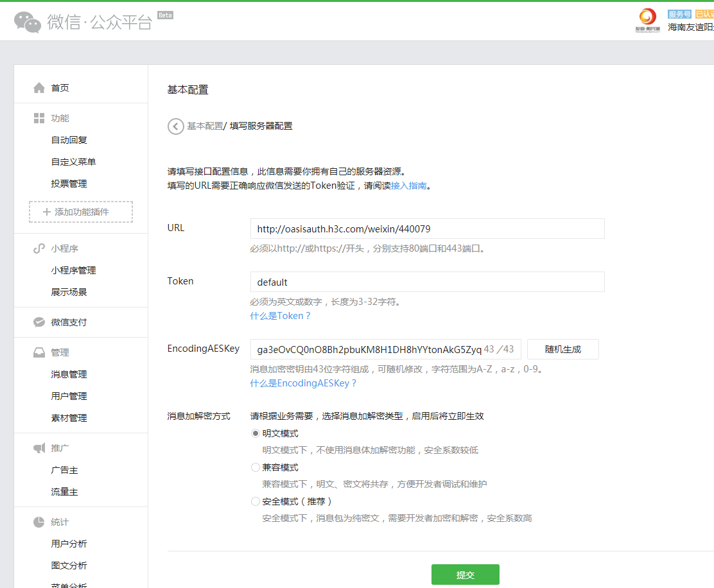Click the 功能 grid icon
The height and width of the screenshot is (588, 714).
(x=38, y=118)
